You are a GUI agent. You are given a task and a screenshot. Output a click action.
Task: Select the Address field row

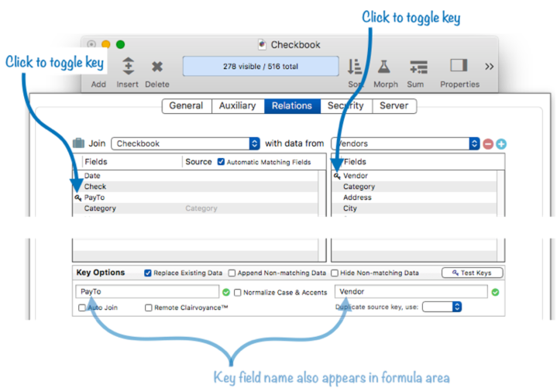[x=414, y=198]
